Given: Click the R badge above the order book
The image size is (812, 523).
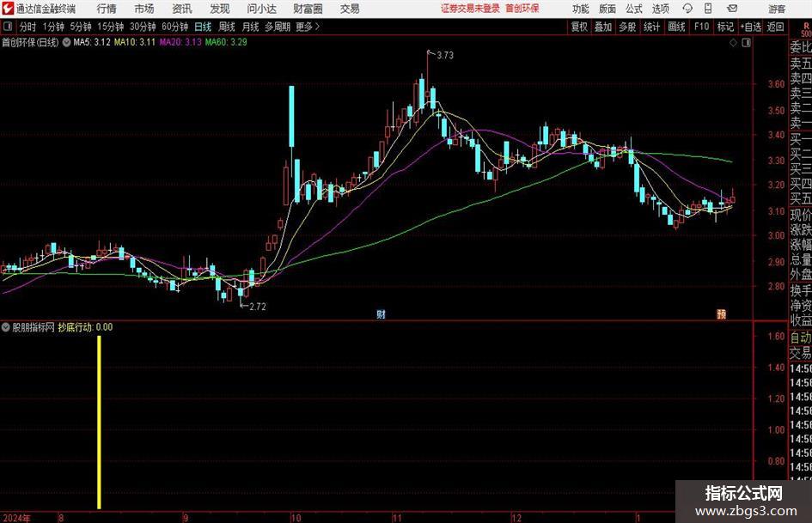Looking at the screenshot, I should (806, 27).
